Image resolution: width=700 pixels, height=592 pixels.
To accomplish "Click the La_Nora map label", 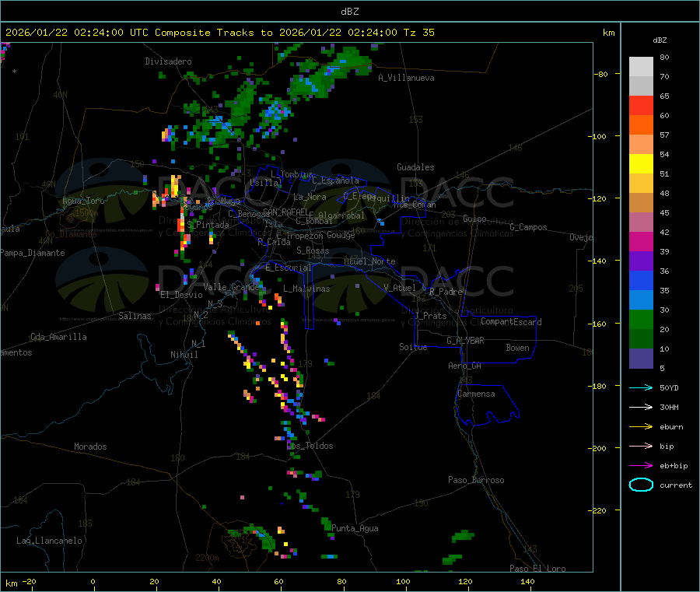I will tap(310, 197).
